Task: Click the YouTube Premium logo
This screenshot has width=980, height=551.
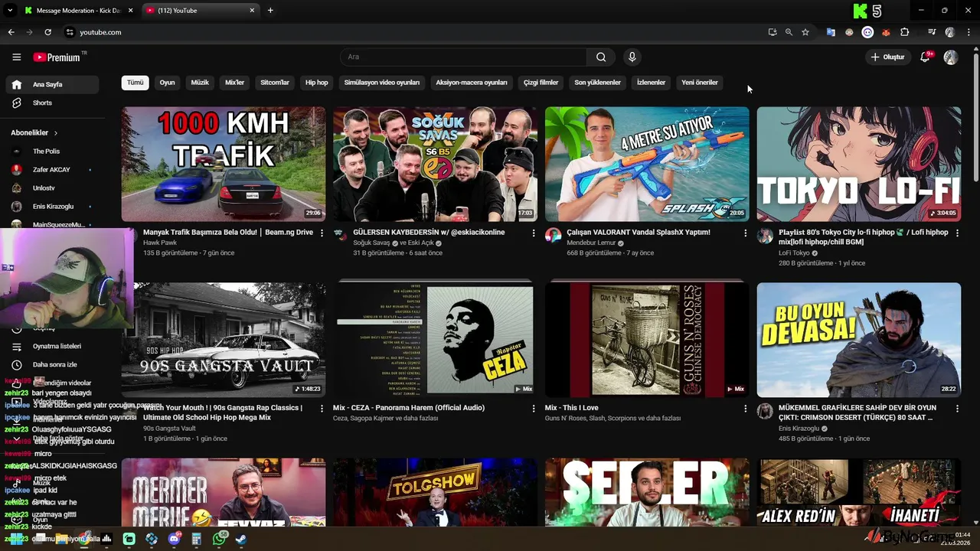Action: [57, 57]
